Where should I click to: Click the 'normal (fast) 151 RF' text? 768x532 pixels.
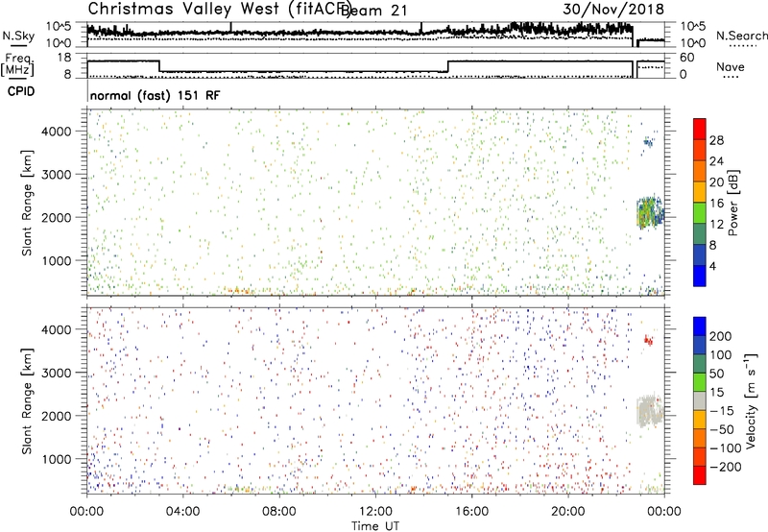tap(156, 95)
